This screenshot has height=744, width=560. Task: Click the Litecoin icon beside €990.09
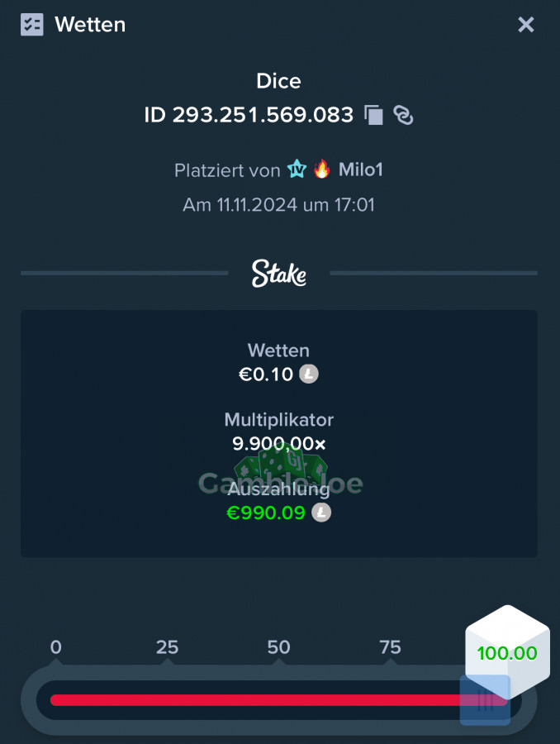click(x=321, y=513)
